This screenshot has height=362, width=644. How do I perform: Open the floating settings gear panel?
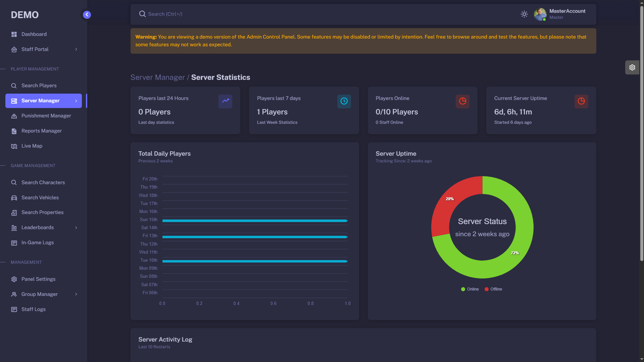click(632, 67)
